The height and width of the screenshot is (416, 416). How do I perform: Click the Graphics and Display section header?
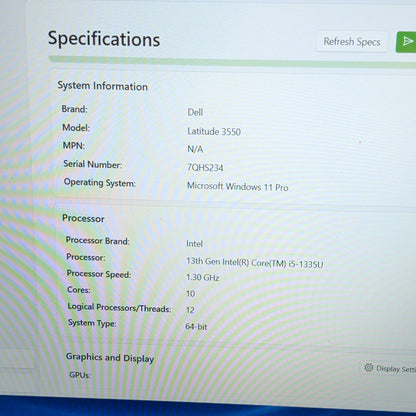[110, 358]
